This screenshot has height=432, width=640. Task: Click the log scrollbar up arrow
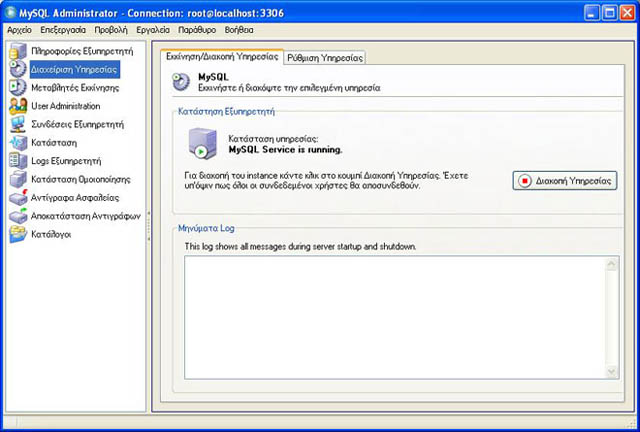pos(611,264)
